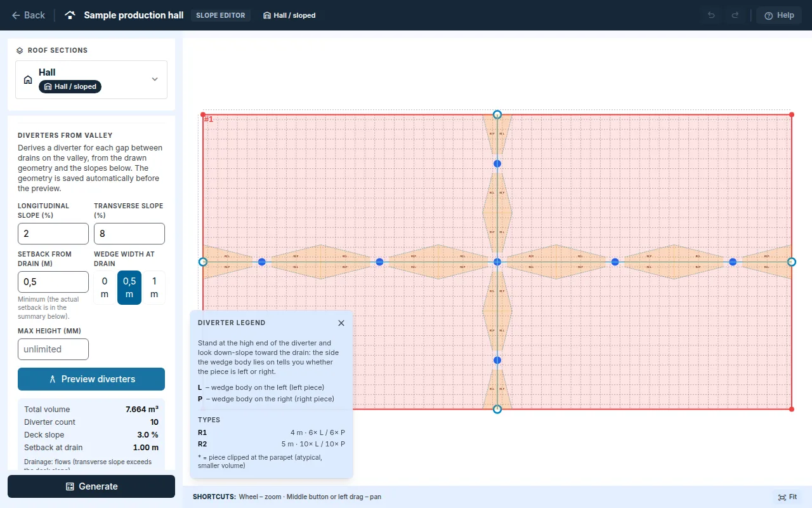Click the lower drain on vertical valley
Image resolution: width=812 pixels, height=508 pixels.
497,360
